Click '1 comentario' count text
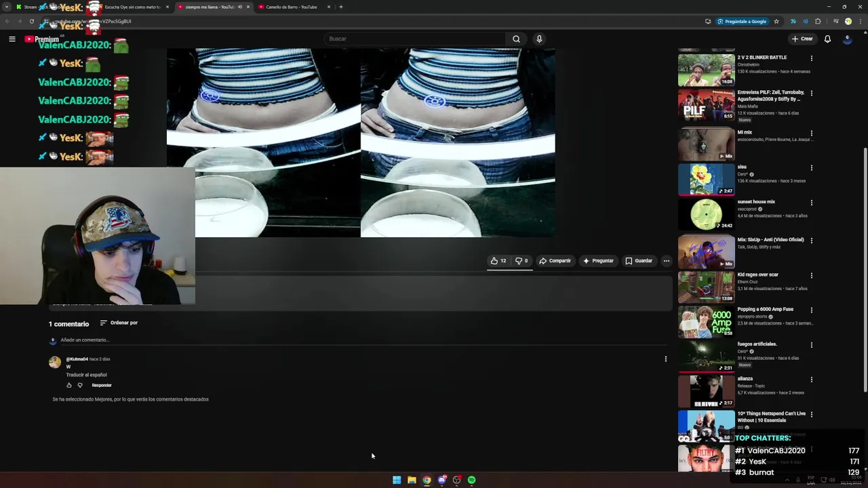 click(x=68, y=324)
